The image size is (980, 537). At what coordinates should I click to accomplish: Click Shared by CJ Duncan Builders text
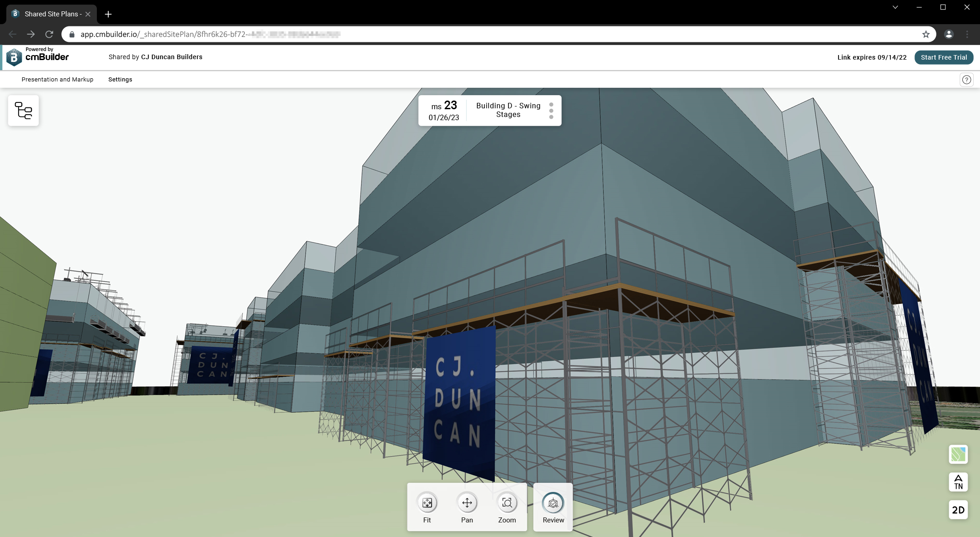click(156, 57)
